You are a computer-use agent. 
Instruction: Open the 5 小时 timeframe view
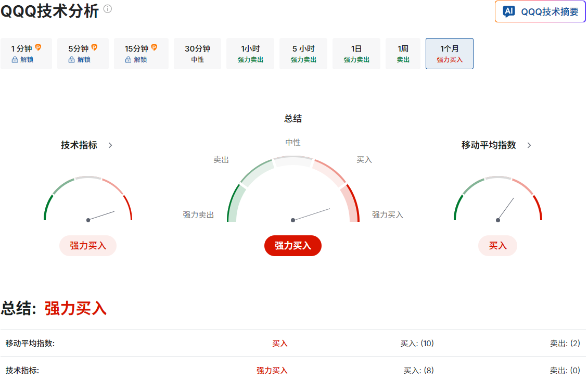point(303,53)
